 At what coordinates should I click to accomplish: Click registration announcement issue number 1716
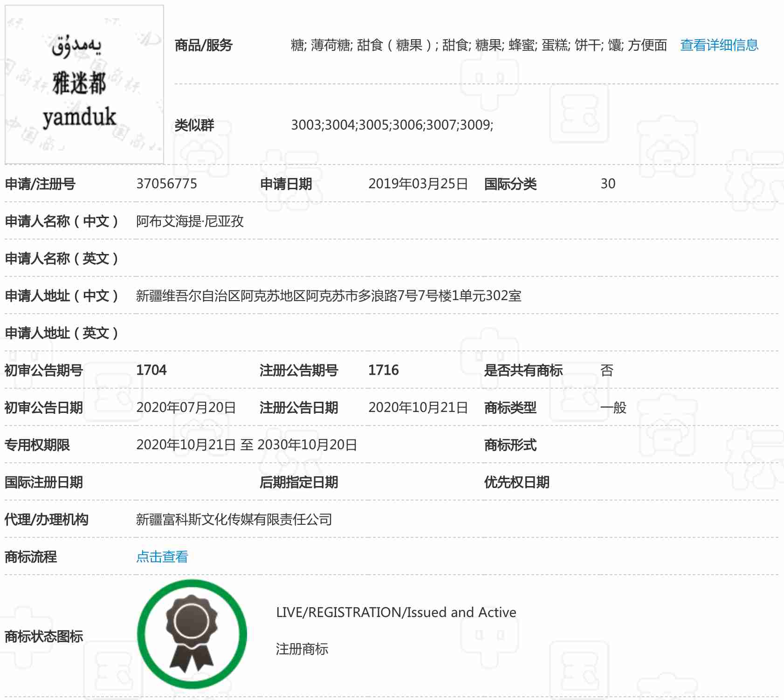(x=383, y=370)
